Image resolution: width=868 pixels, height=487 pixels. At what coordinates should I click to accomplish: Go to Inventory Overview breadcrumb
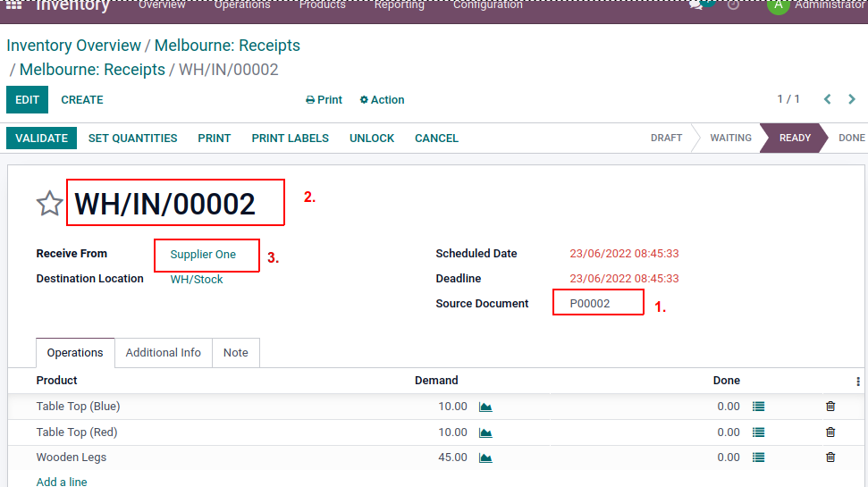tap(73, 46)
